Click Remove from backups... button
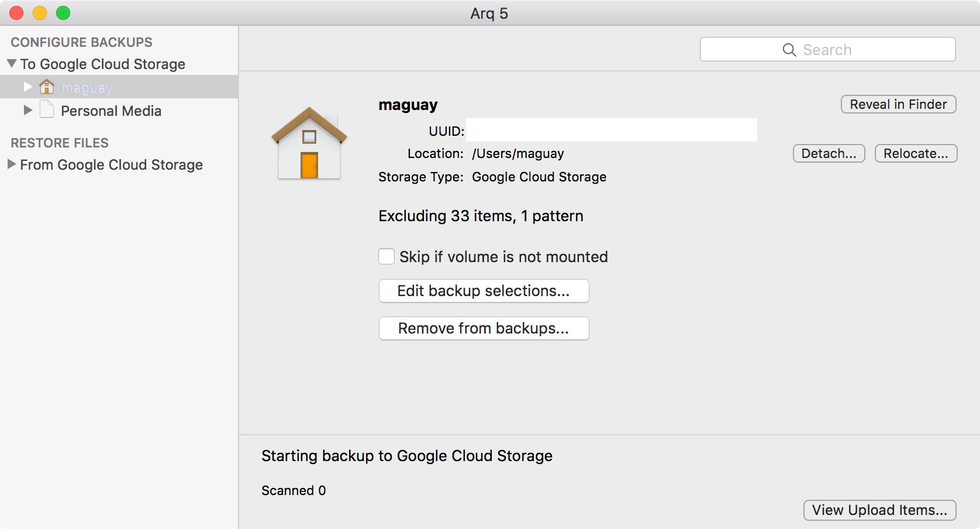 [x=484, y=328]
